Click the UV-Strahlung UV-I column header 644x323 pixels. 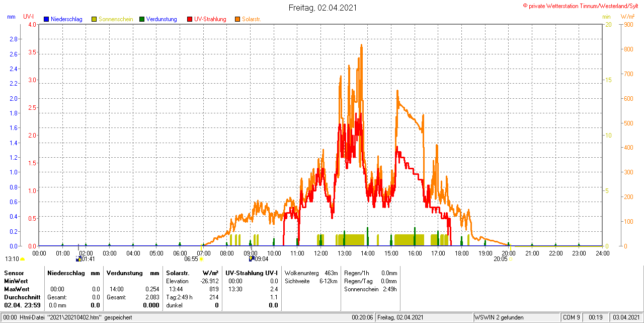252,273
